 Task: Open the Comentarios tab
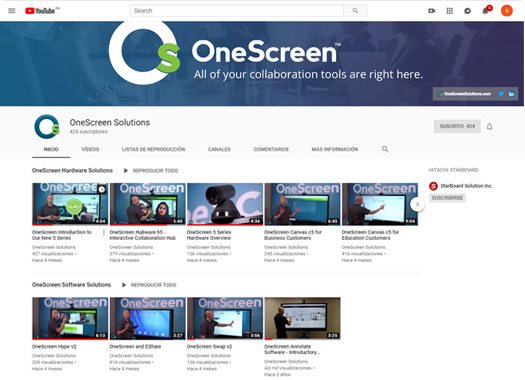pos(271,149)
